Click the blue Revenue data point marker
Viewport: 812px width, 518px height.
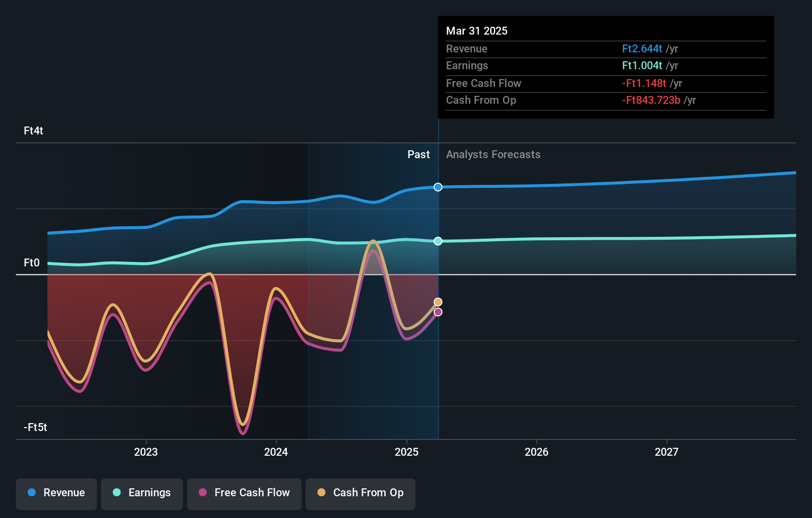pyautogui.click(x=438, y=187)
